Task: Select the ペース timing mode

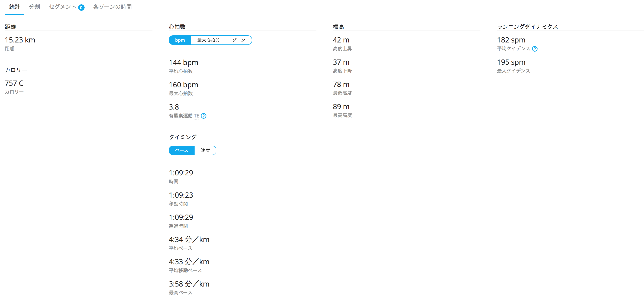Action: click(x=181, y=150)
